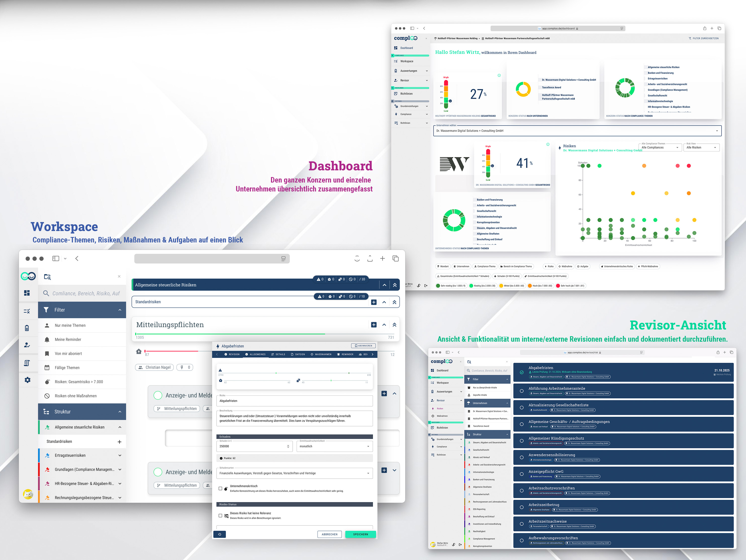Mark Anzeigepflicht GwG circle in Revisor list
The height and width of the screenshot is (560, 746).
[522, 474]
